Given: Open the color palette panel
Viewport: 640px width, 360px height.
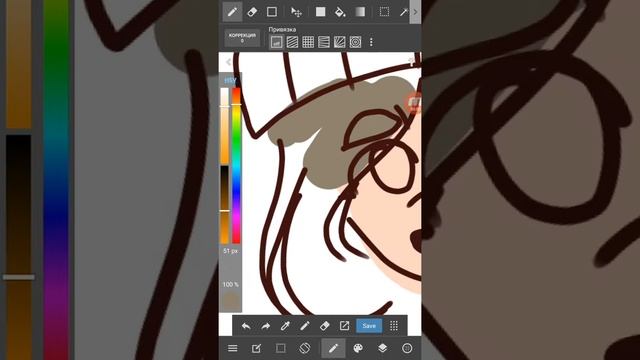Looking at the screenshot, I should click(358, 348).
